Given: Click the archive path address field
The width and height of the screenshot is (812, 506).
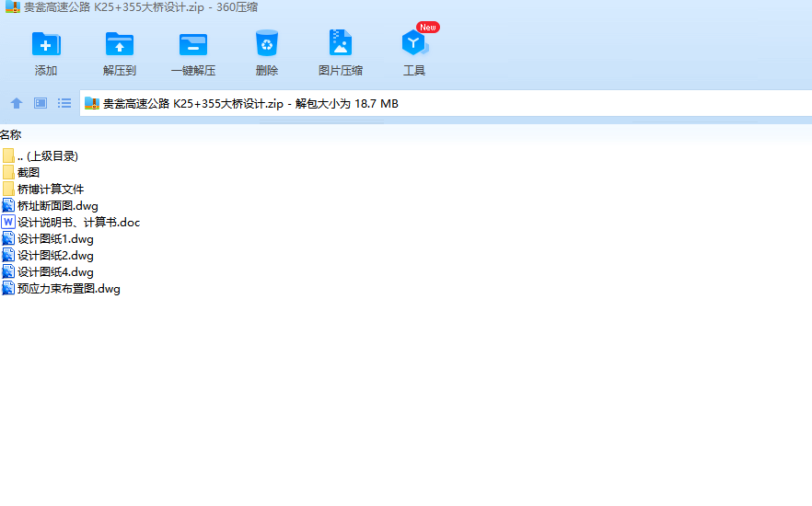Looking at the screenshot, I should pyautogui.click(x=446, y=103).
